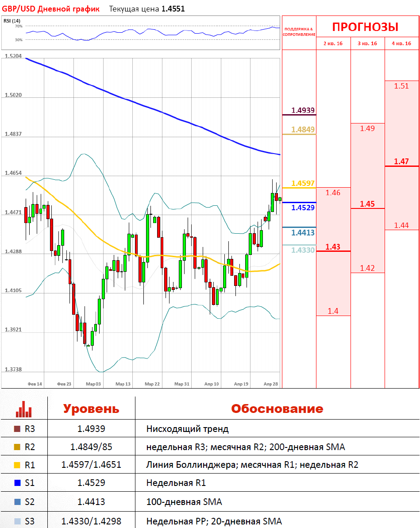Click the 'GBP/USD Дневной график' title
The width and height of the screenshot is (420, 528).
tap(50, 9)
